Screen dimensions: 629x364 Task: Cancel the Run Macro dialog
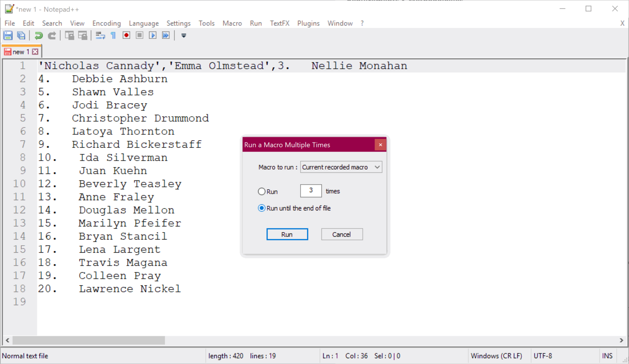pos(342,234)
